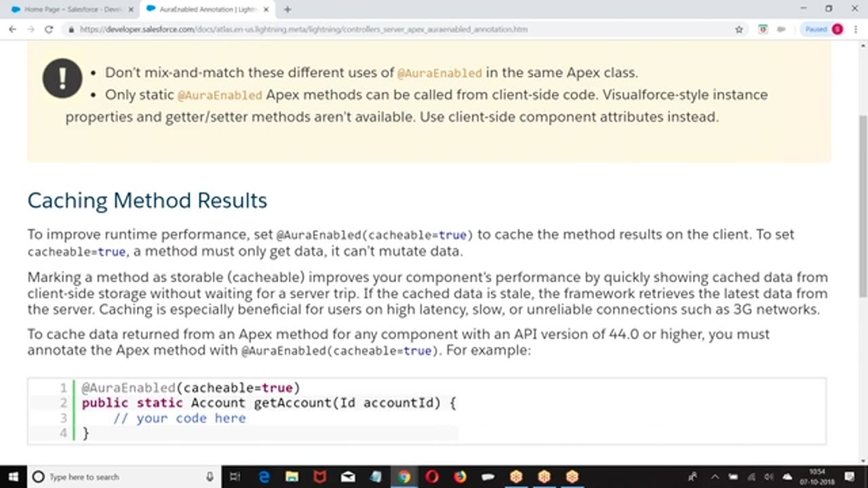
Task: Launch Opera from the taskbar
Action: point(432,476)
